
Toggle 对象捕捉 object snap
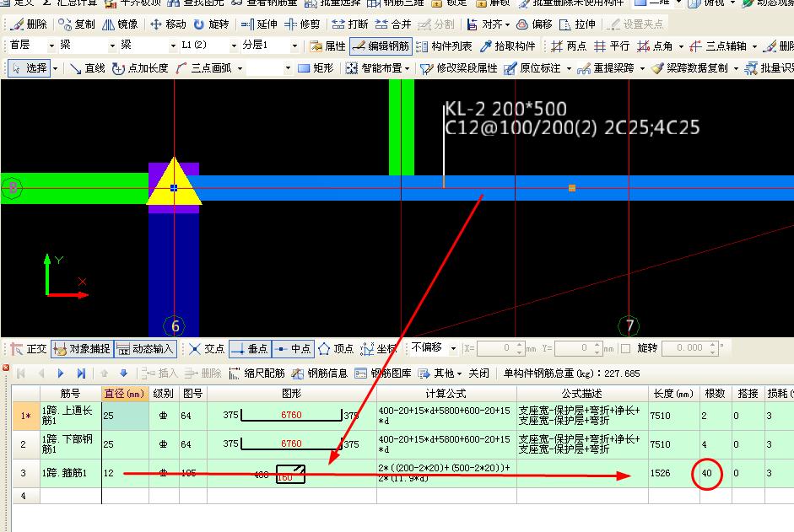pyautogui.click(x=82, y=349)
